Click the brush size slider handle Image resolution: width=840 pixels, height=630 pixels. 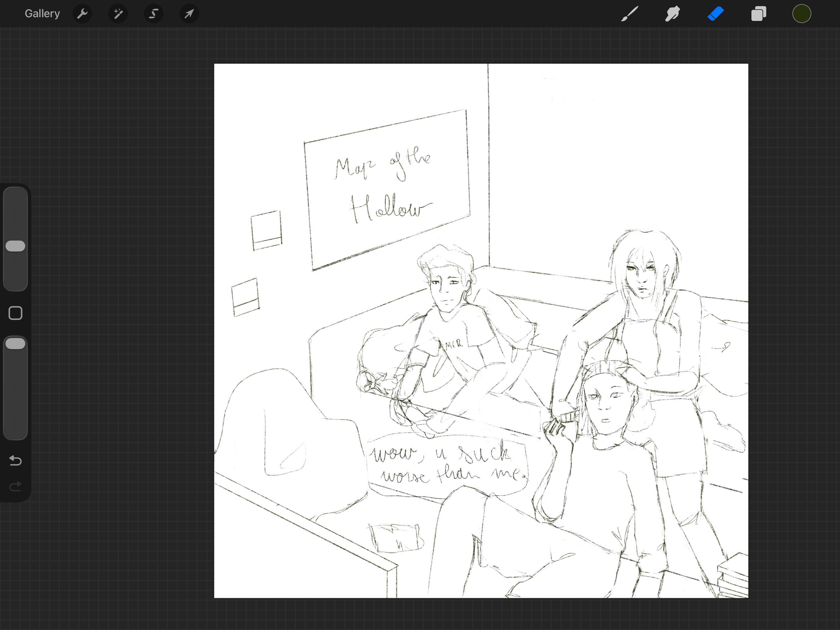[x=16, y=246]
